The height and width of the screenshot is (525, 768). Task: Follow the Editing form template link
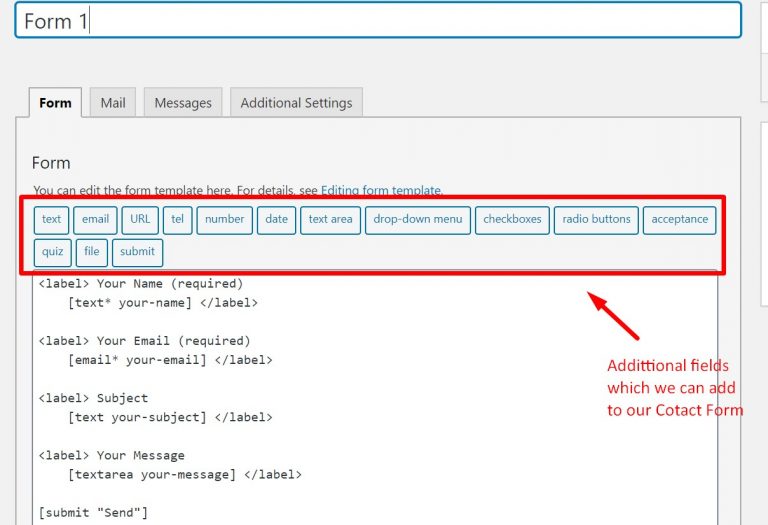[x=381, y=190]
